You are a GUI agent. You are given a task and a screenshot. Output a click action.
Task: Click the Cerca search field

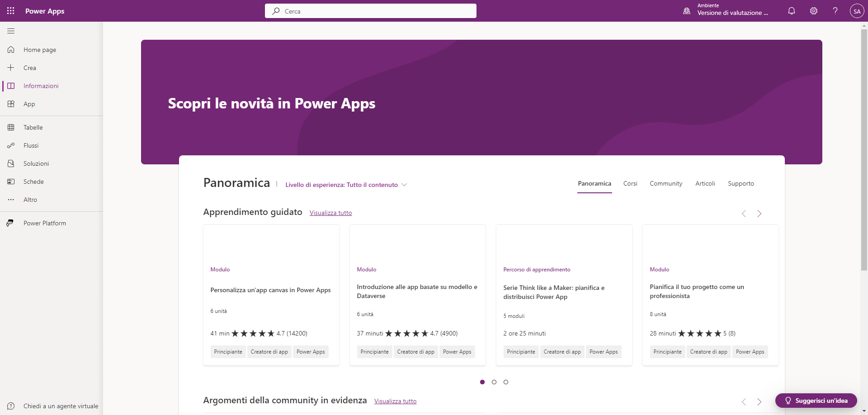click(x=371, y=11)
